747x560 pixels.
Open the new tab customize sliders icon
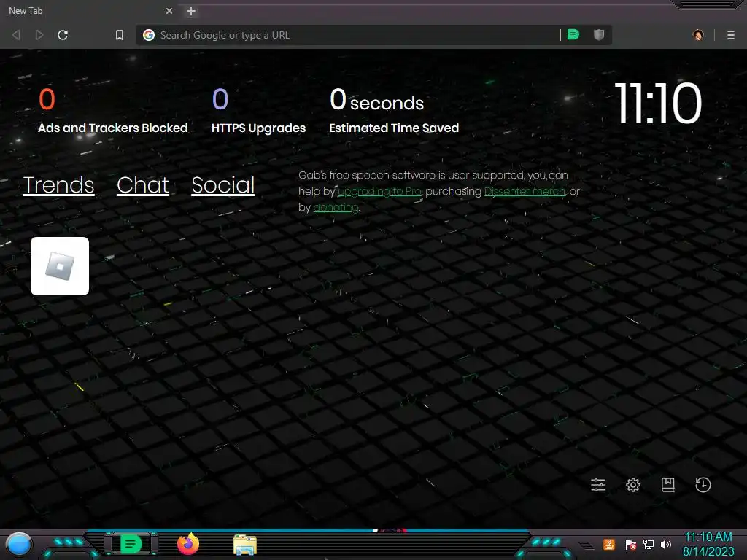coord(598,485)
